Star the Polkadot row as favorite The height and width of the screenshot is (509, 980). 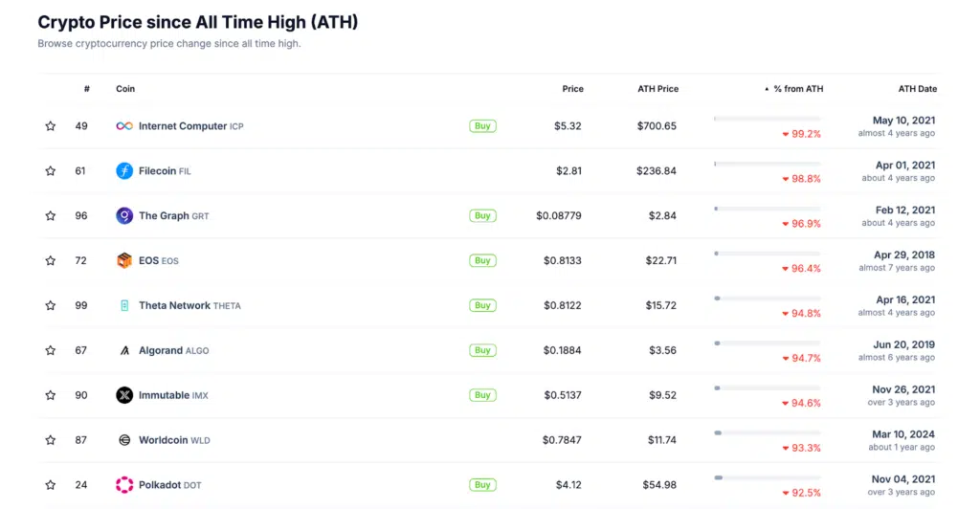pyautogui.click(x=51, y=485)
